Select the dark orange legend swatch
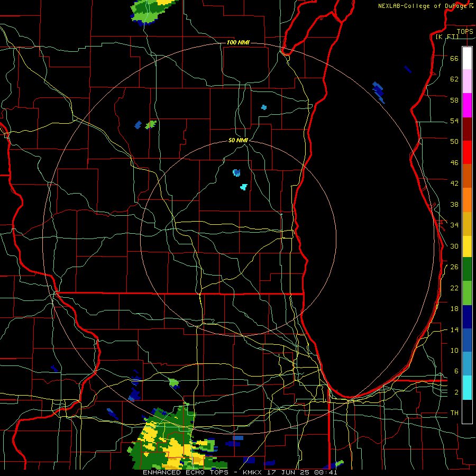This screenshot has height=476, width=476. click(x=467, y=176)
